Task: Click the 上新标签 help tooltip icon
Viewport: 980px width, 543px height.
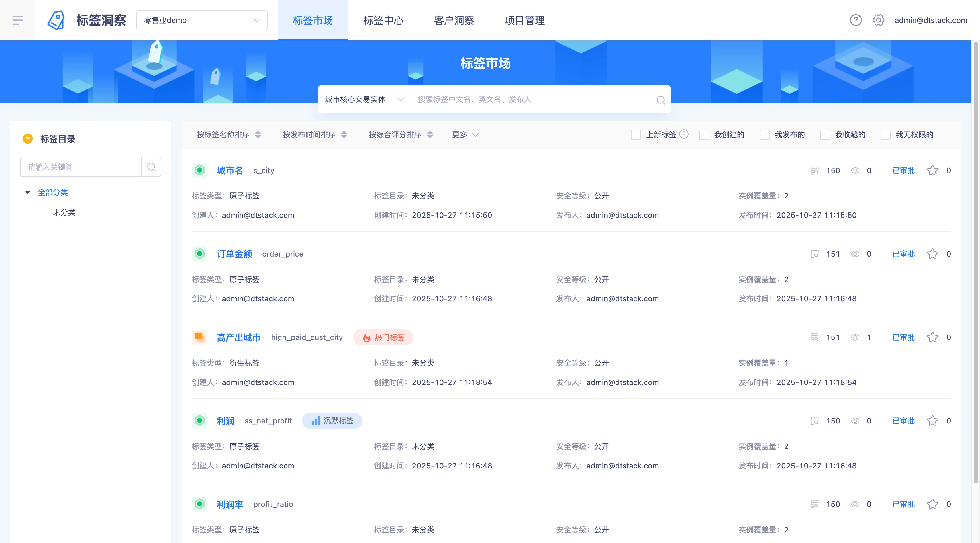Action: pyautogui.click(x=684, y=134)
